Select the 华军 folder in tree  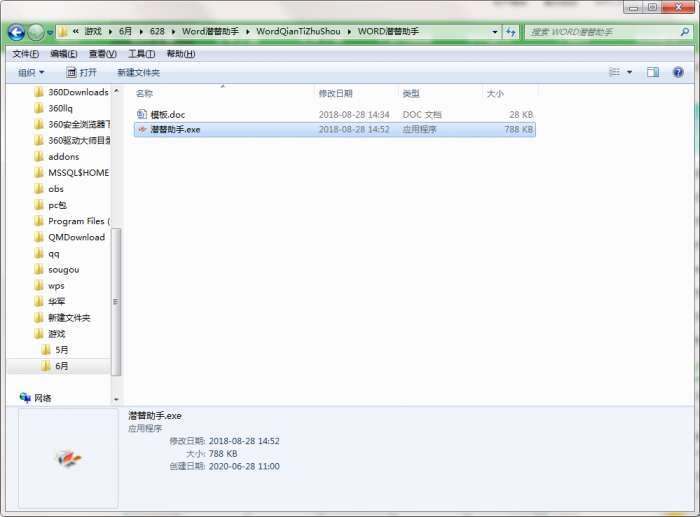tap(50, 302)
